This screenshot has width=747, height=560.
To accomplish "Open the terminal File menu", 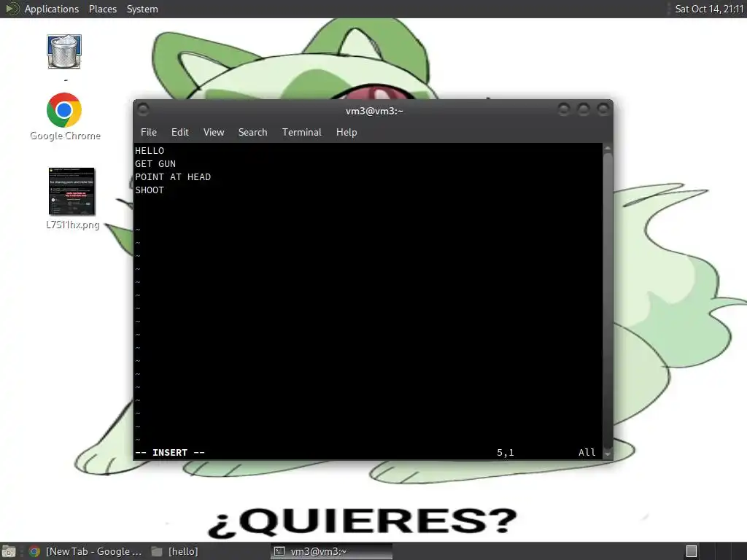I will (x=149, y=133).
